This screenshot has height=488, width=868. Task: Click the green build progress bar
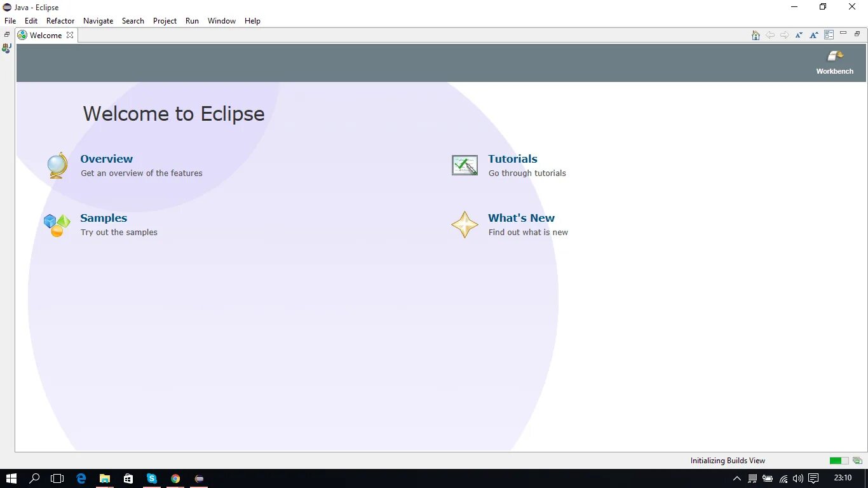point(839,461)
